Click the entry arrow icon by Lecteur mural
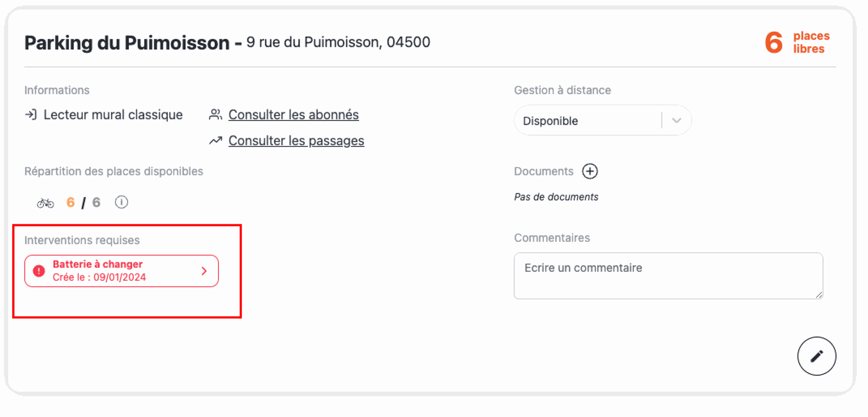 pos(31,114)
